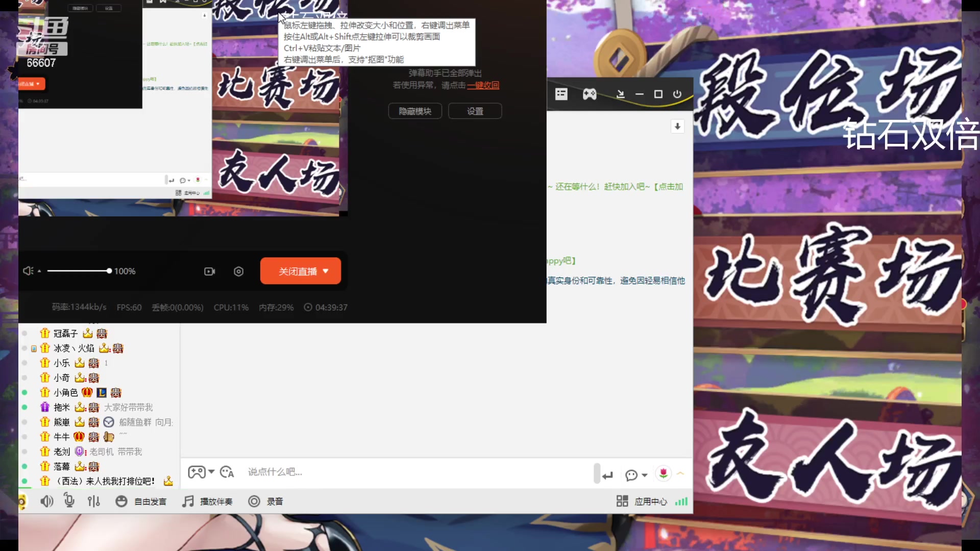This screenshot has width=980, height=551.
Task: Click the 一键收回 link
Action: [483, 85]
